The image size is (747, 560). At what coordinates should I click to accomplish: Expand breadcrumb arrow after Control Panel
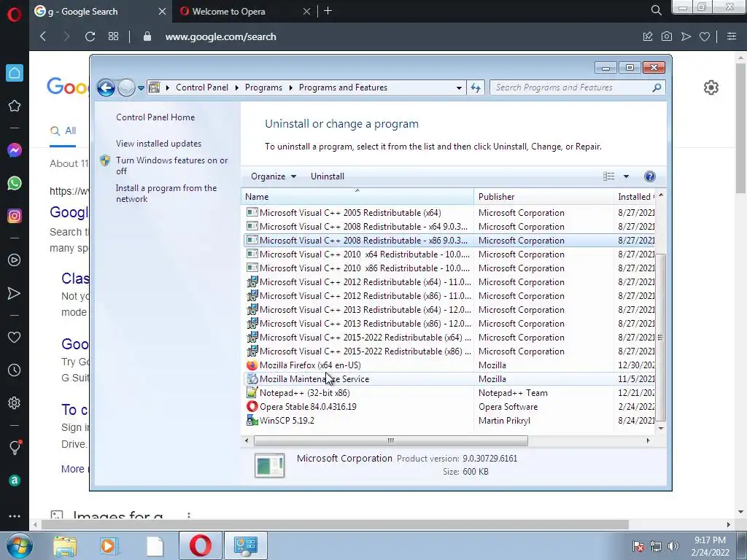coord(237,87)
